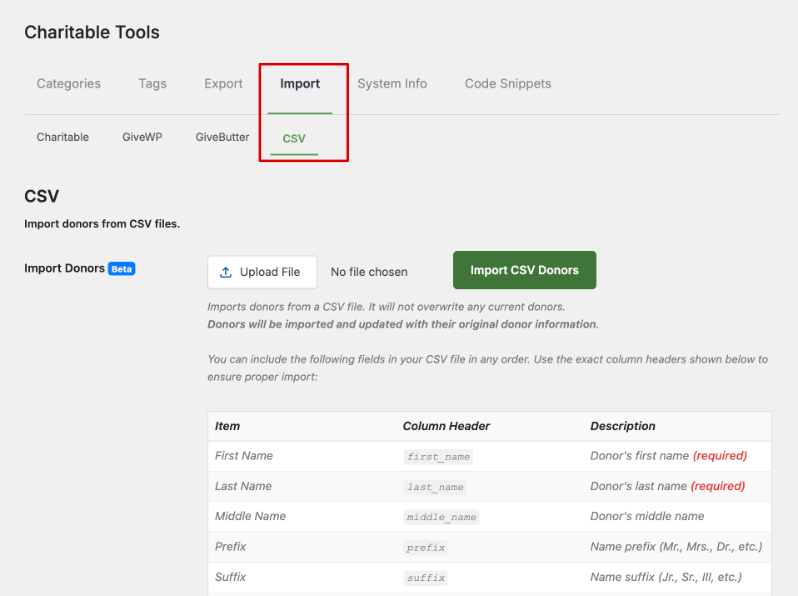
Task: Click the last_name column header code
Action: click(435, 487)
